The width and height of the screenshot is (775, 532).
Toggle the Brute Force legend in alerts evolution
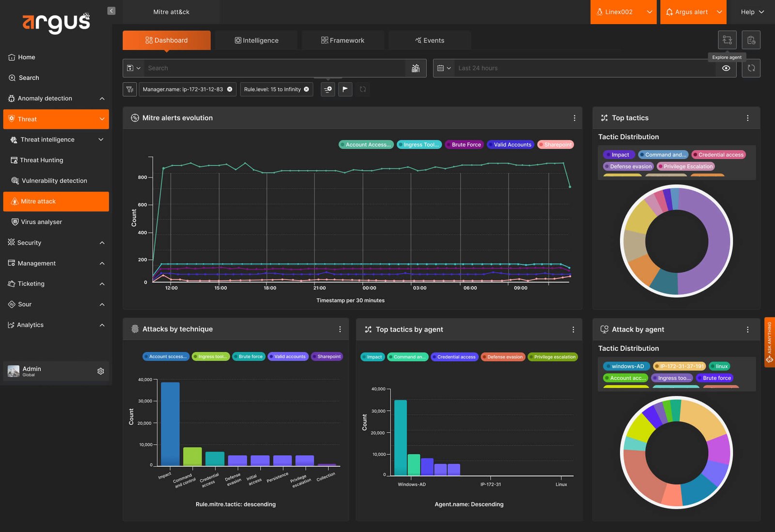pos(464,144)
